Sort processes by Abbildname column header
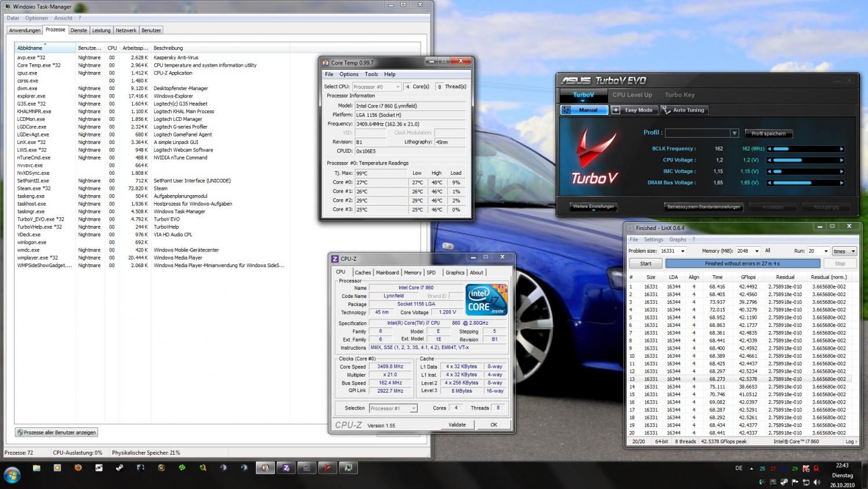Viewport: 868px width, 489px height. [x=45, y=48]
